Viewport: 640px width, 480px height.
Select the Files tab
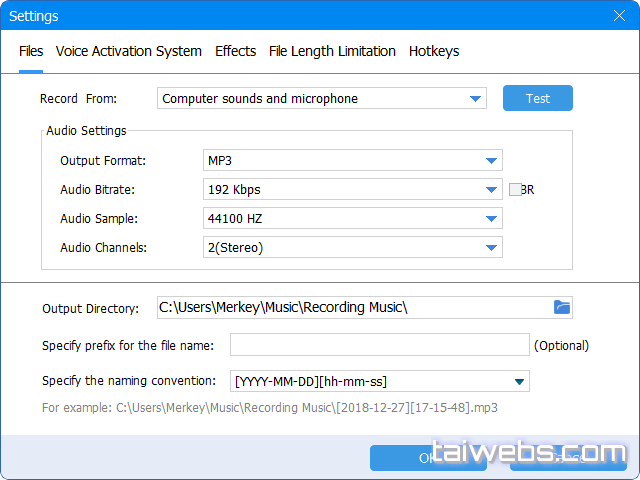tap(31, 51)
